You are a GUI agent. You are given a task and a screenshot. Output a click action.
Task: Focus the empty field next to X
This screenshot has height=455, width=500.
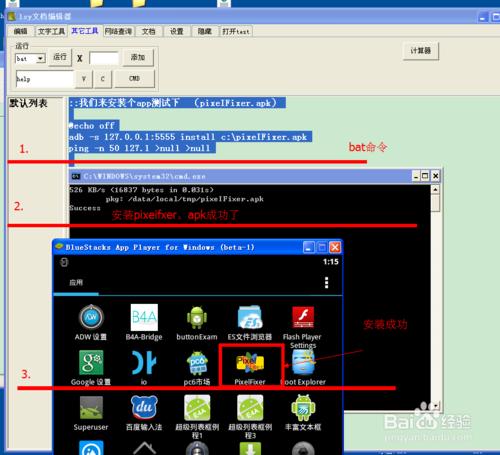[104, 58]
